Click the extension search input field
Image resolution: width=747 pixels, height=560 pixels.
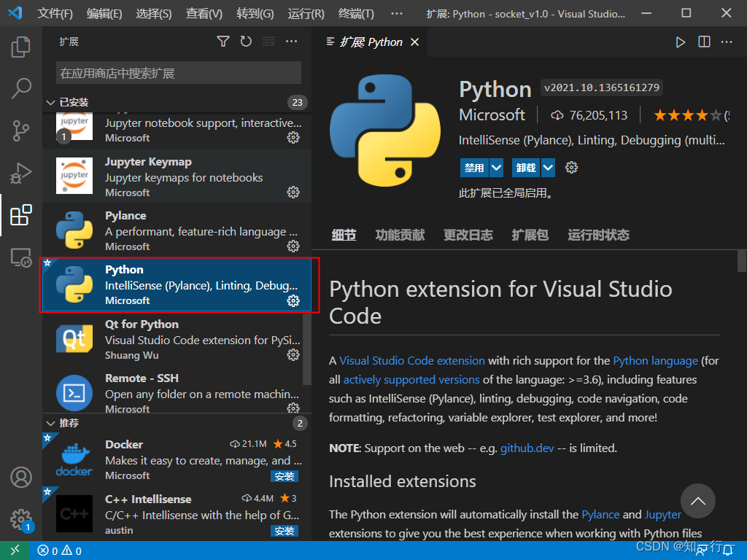pyautogui.click(x=179, y=73)
